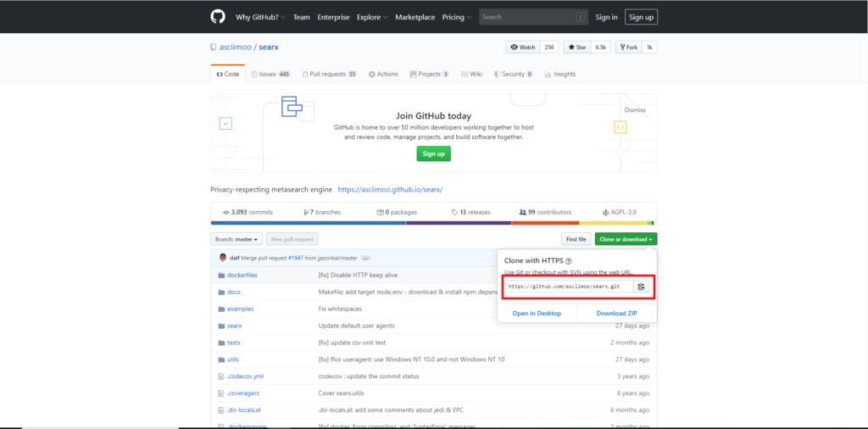
Task: Open the AGPL-3.0 license link
Action: tap(620, 213)
